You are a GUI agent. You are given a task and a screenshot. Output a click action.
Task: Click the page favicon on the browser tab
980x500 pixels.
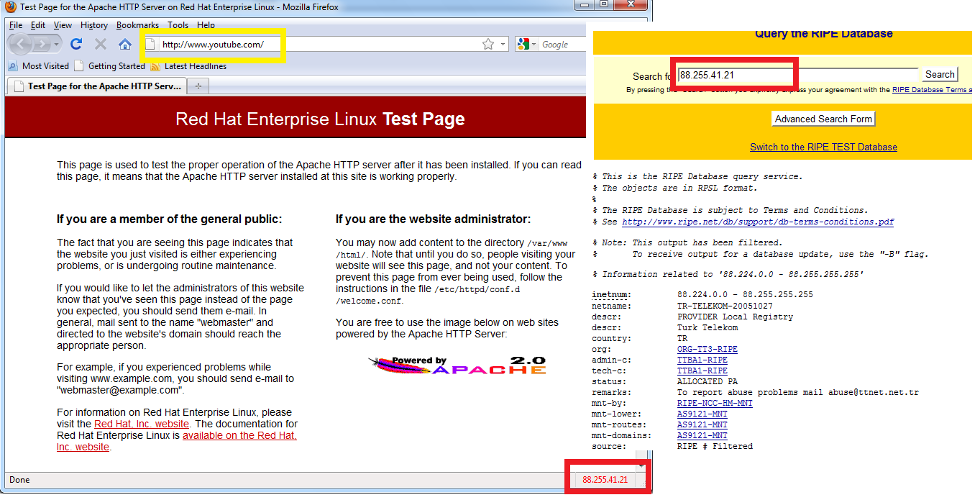(x=20, y=85)
